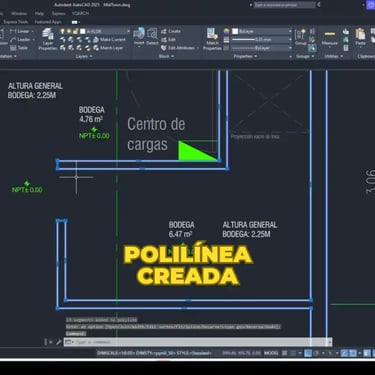
Task: Expand the Groups panel
Action: (305, 56)
